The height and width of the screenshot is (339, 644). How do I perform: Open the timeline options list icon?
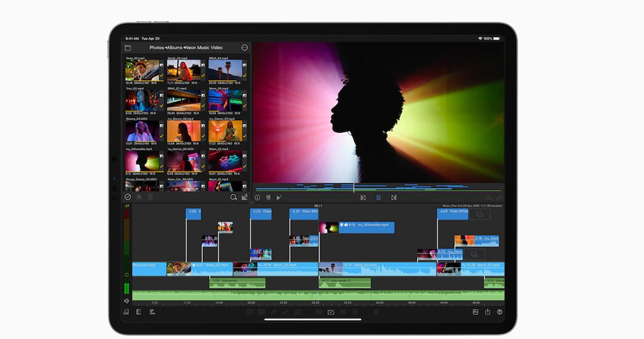pyautogui.click(x=152, y=312)
